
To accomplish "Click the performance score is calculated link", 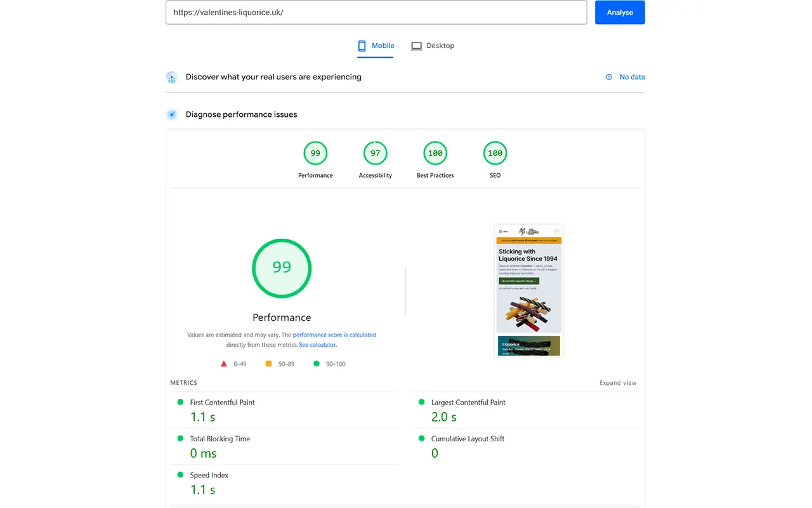I will click(334, 335).
